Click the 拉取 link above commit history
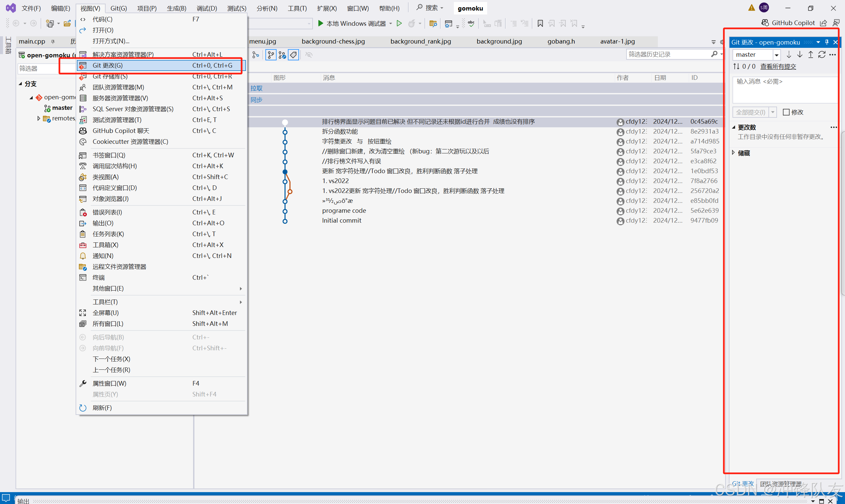Viewport: 845px width, 504px height. click(256, 88)
